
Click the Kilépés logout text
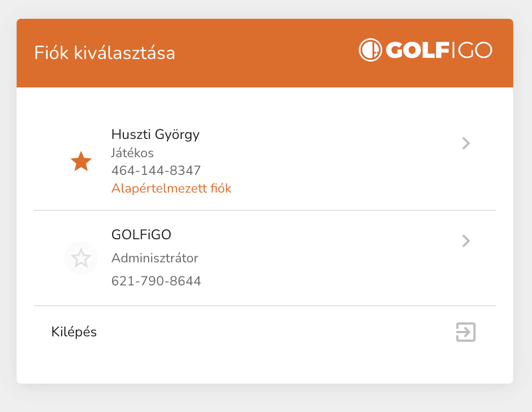[74, 332]
